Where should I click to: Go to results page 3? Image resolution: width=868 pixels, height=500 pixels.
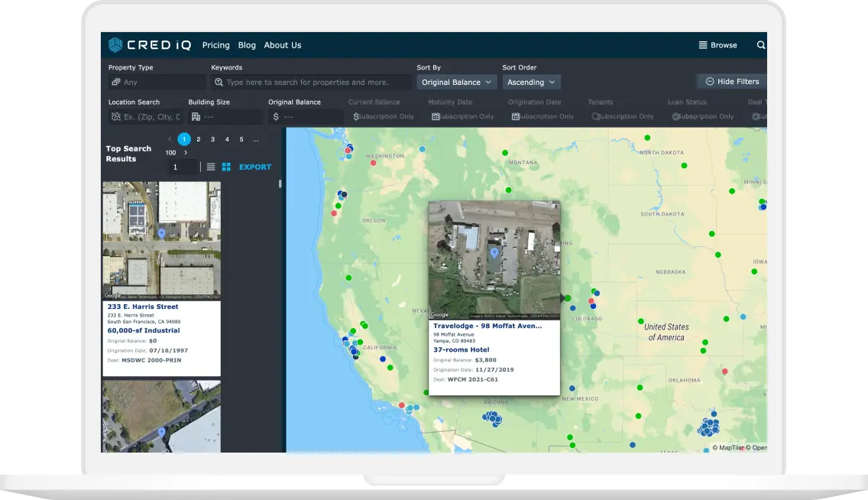(212, 139)
